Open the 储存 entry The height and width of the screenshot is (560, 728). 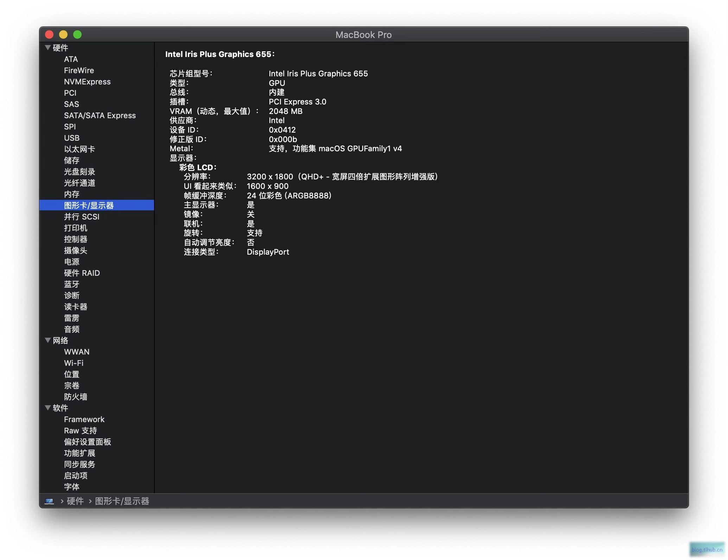coord(72,160)
